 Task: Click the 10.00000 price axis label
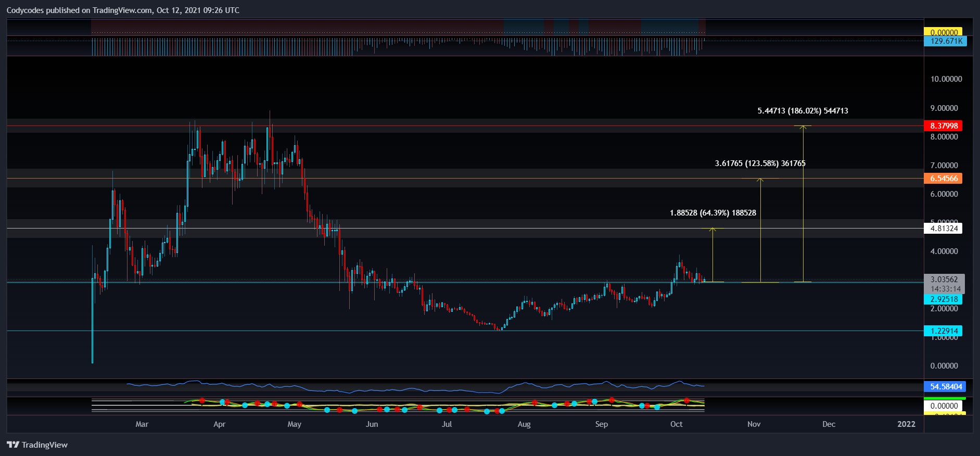(946, 79)
